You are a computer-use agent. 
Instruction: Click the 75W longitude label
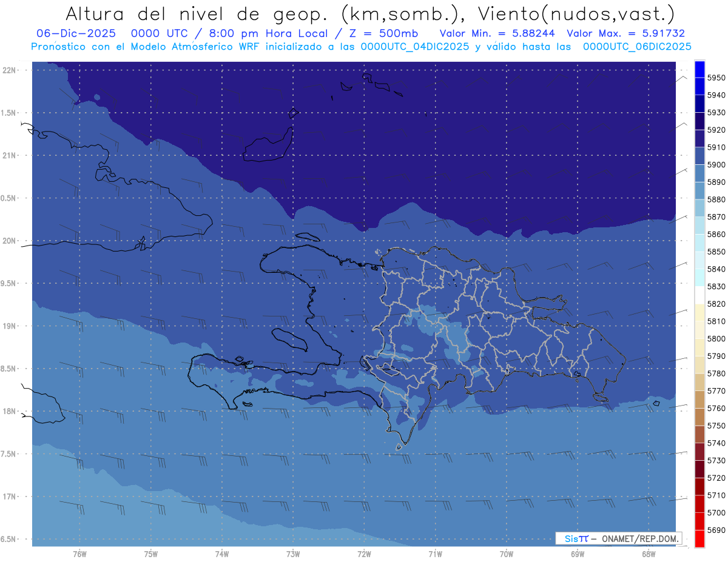click(x=151, y=554)
